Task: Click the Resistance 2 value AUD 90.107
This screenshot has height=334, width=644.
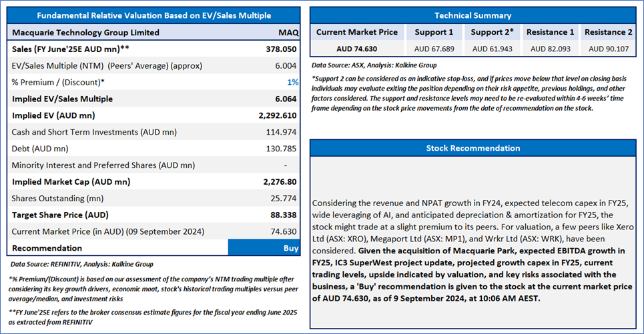Action: pyautogui.click(x=609, y=49)
